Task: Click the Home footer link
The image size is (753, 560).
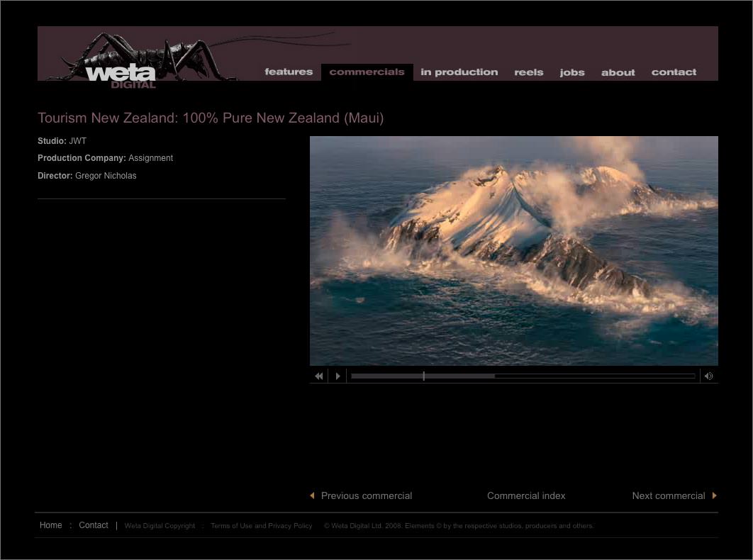Action: (x=51, y=525)
